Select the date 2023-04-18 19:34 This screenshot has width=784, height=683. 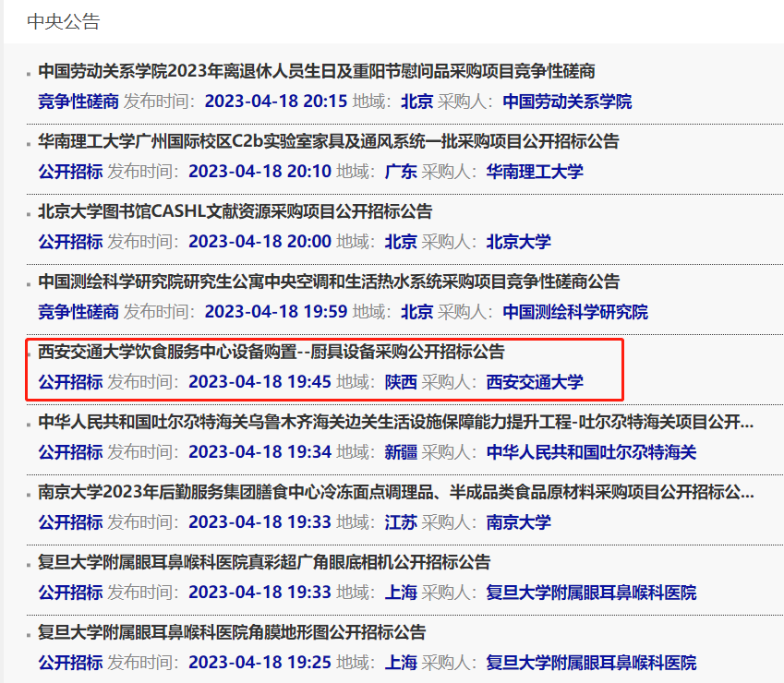coord(260,452)
